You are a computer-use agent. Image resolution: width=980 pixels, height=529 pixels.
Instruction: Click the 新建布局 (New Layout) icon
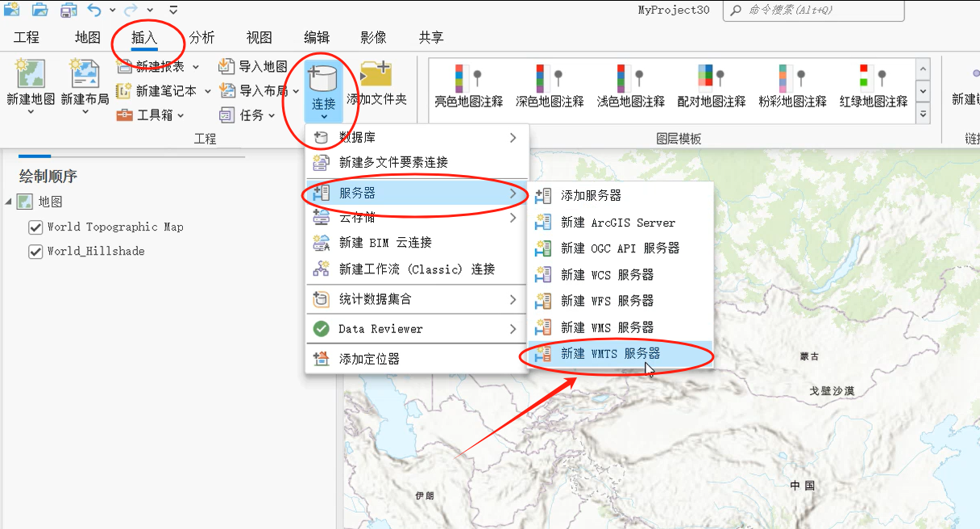coord(85,75)
